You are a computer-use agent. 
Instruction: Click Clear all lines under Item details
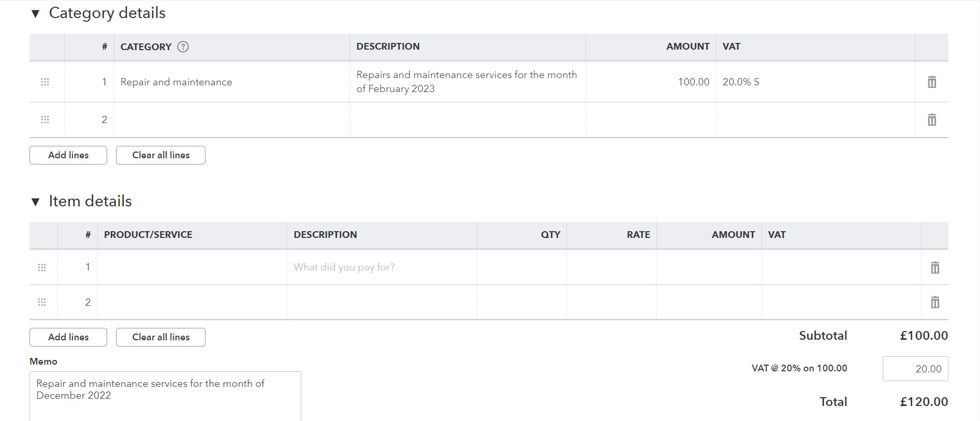[160, 337]
